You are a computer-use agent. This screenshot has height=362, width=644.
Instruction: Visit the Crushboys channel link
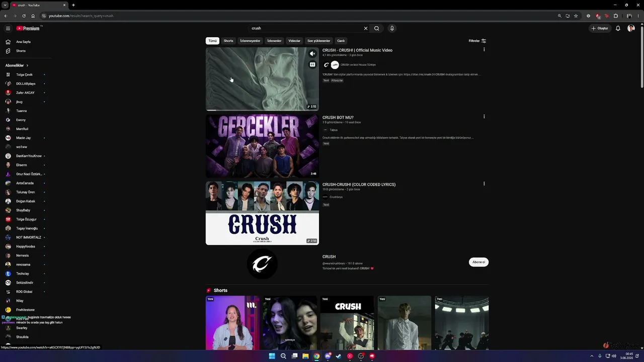click(336, 197)
